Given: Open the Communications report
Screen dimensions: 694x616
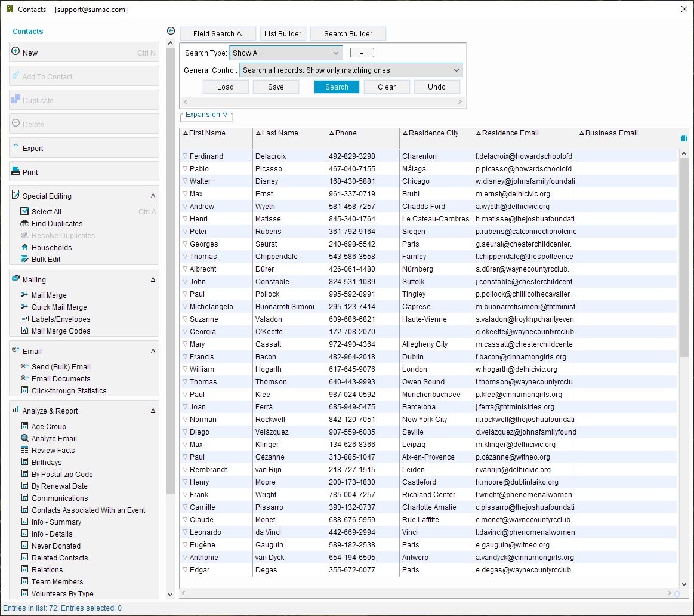Looking at the screenshot, I should [x=60, y=498].
